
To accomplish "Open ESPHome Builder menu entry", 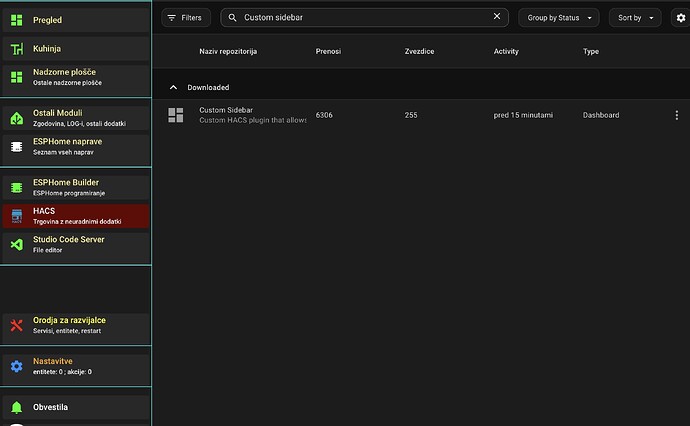I will (x=76, y=187).
